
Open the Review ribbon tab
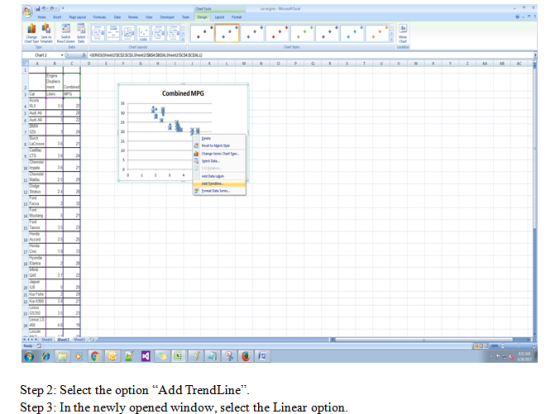pyautogui.click(x=133, y=17)
